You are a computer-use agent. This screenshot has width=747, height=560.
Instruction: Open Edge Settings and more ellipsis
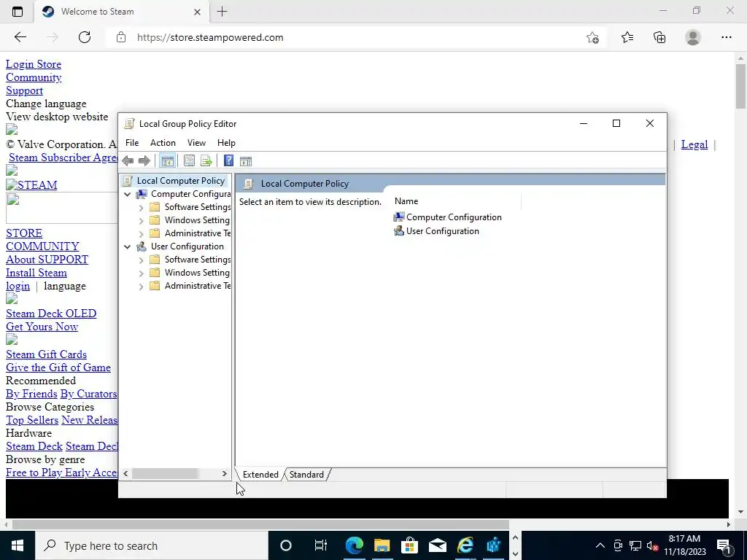726,37
